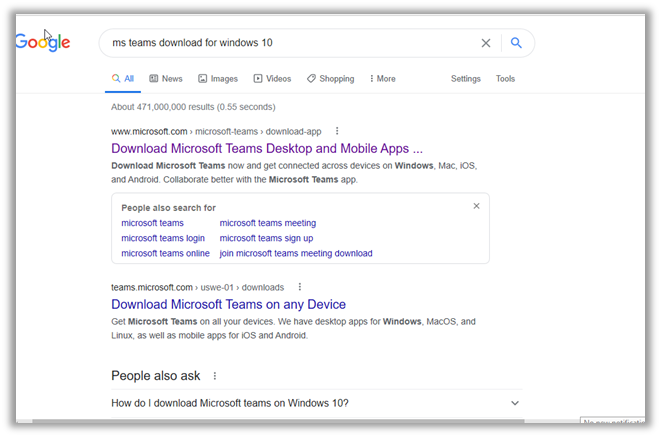Open the More search categories menu

(x=382, y=79)
